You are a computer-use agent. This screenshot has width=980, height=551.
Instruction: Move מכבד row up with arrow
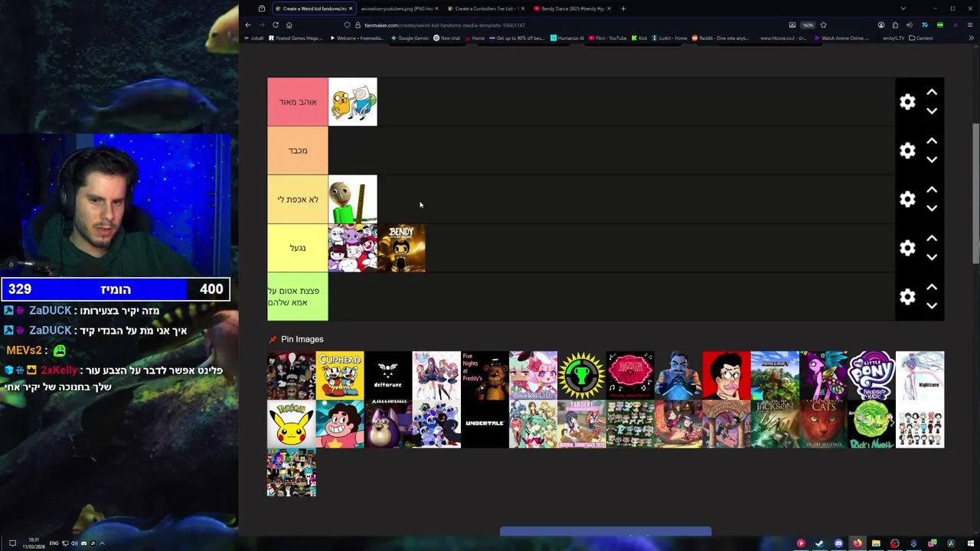pos(932,142)
